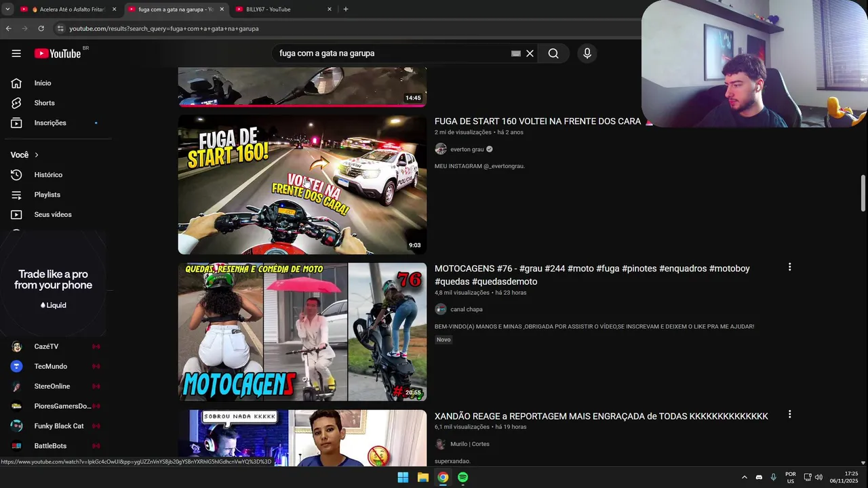Play the FUGA DE START 160 thumbnail
868x488 pixels.
(x=302, y=184)
